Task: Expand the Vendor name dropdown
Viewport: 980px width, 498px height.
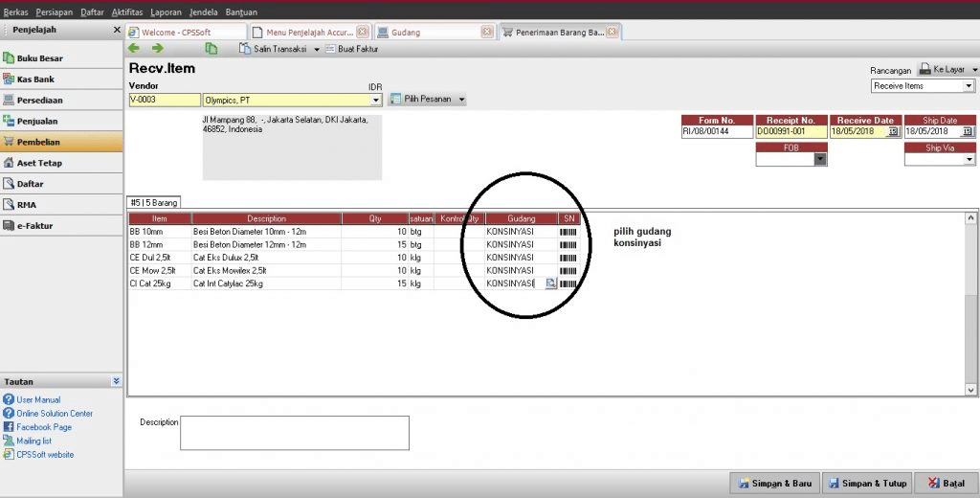Action: (376, 100)
